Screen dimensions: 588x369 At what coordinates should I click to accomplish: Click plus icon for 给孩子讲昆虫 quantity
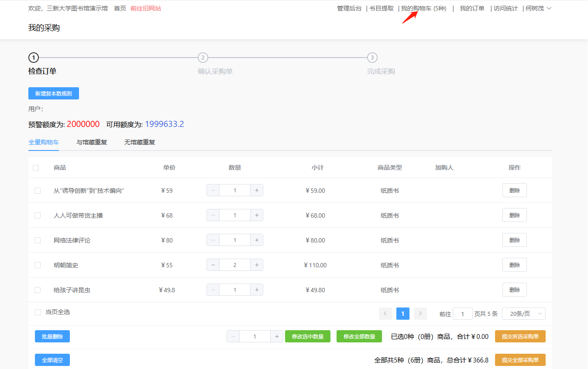(x=257, y=290)
